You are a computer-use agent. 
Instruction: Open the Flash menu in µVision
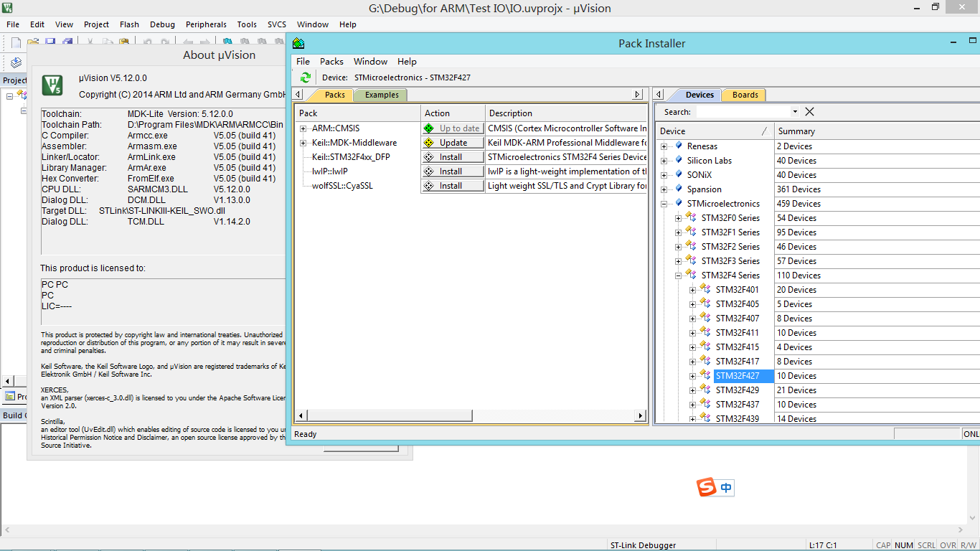(129, 24)
